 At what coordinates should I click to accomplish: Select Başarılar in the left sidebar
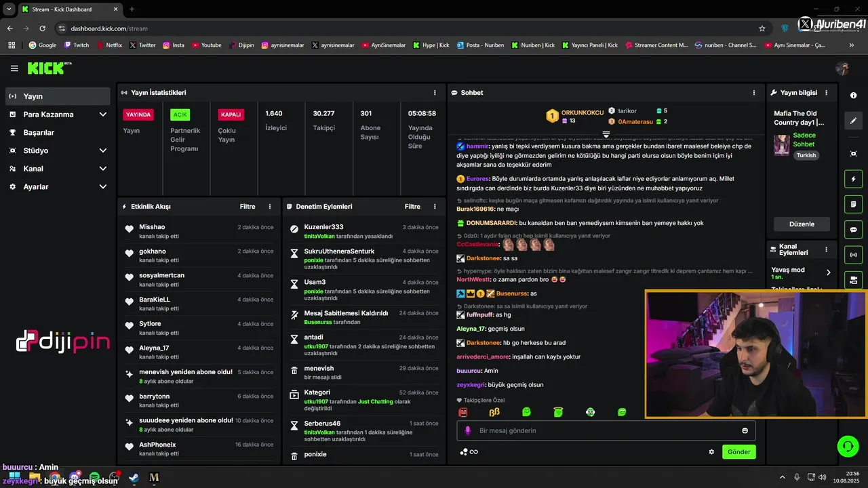click(58, 133)
